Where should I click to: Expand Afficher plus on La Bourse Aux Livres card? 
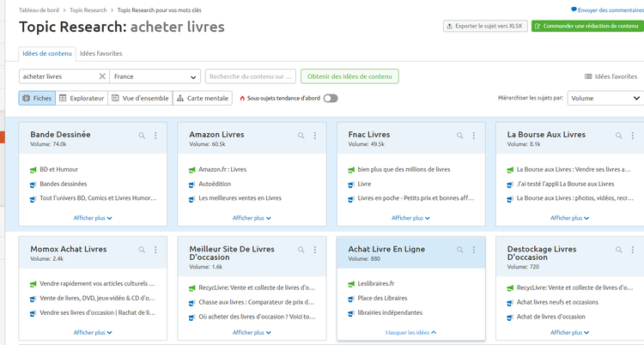569,218
